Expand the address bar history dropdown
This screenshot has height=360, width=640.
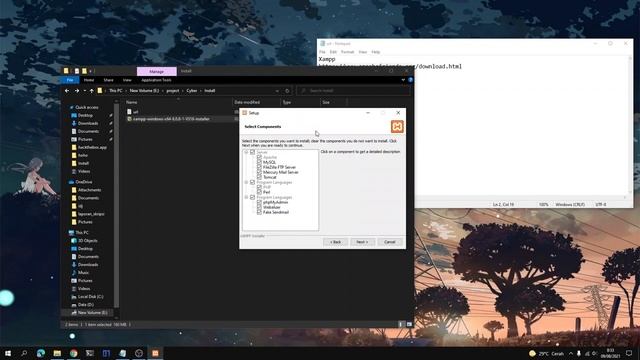coord(277,91)
